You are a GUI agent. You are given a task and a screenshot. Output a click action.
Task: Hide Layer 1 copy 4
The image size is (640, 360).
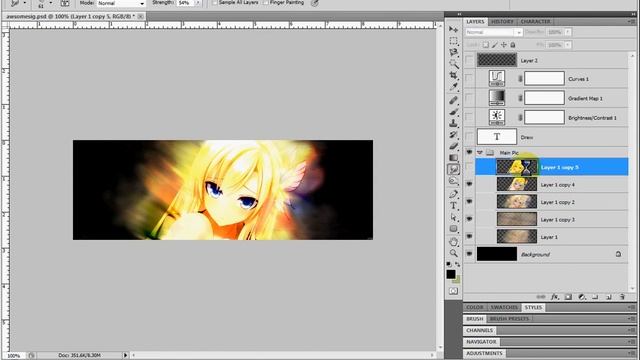click(469, 184)
